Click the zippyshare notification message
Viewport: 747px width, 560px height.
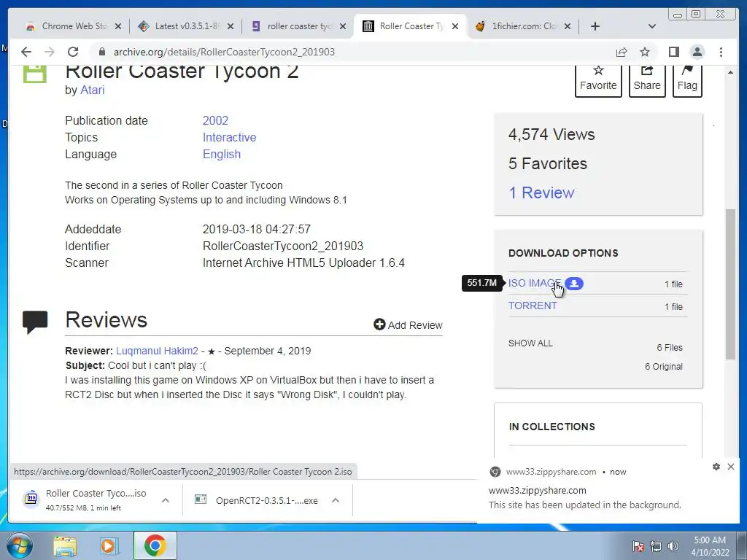tap(584, 505)
